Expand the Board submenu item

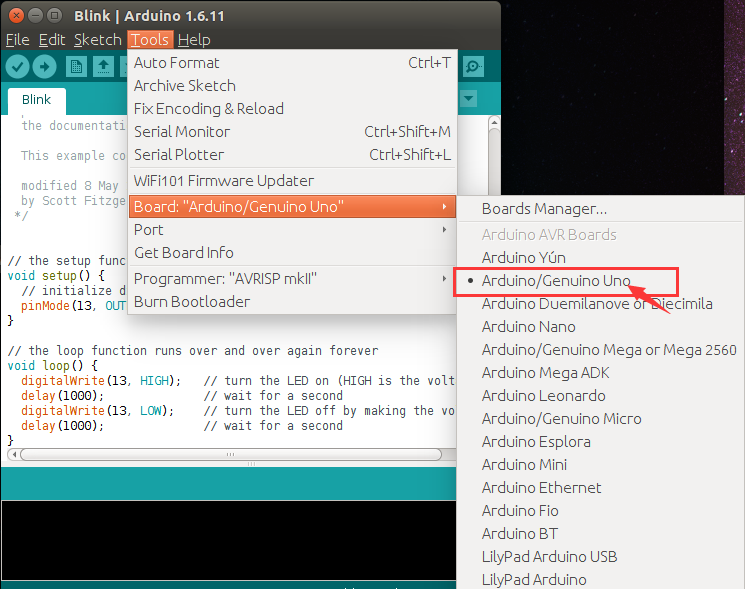pyautogui.click(x=292, y=207)
